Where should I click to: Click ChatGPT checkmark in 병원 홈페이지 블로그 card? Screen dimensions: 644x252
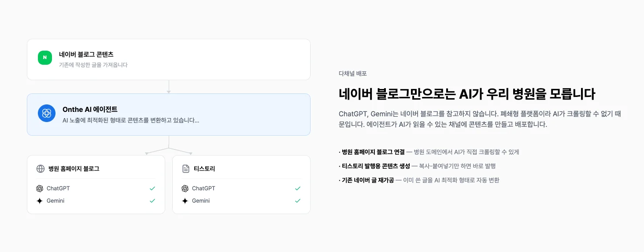point(152,189)
